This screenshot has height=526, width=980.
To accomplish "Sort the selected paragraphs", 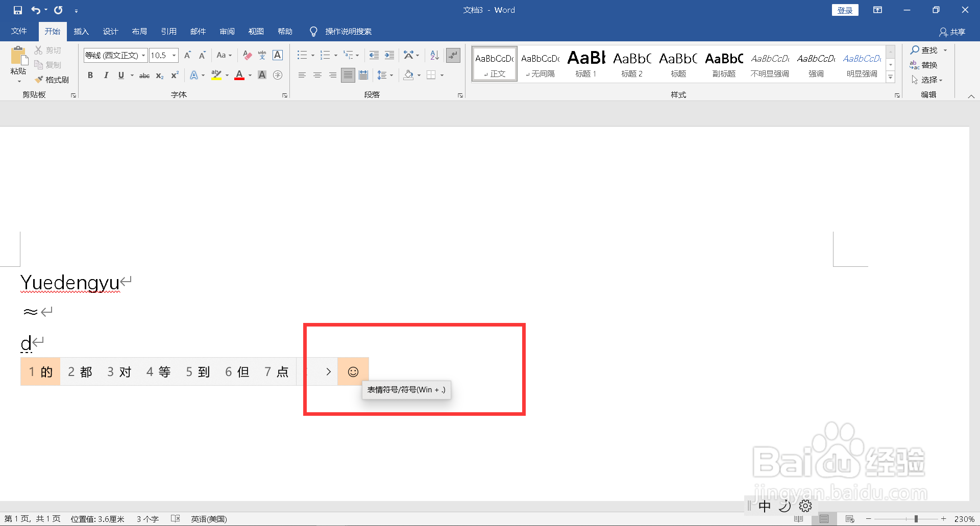I will point(434,55).
